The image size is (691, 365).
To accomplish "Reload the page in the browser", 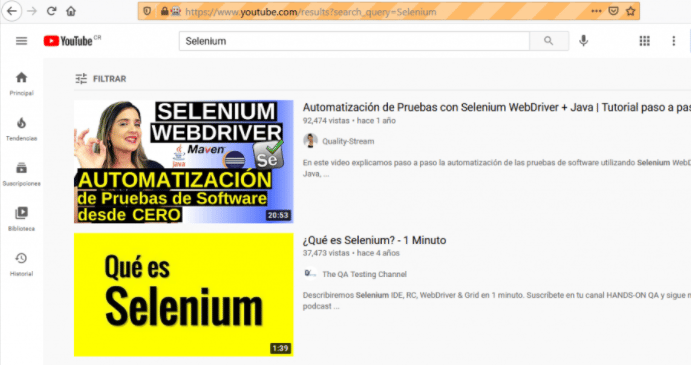I will point(52,11).
